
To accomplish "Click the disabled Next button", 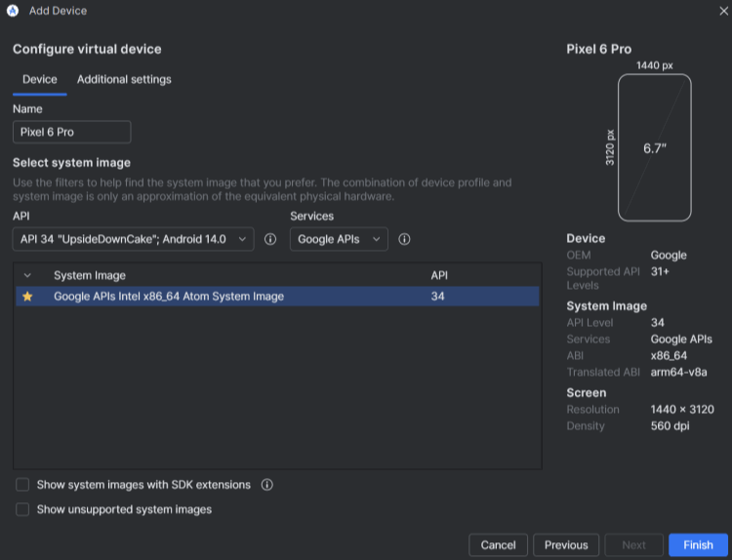I will click(x=634, y=545).
